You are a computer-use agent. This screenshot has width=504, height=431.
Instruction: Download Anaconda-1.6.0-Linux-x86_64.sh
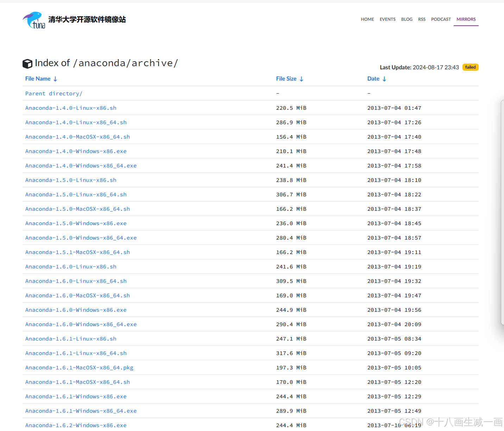click(76, 281)
